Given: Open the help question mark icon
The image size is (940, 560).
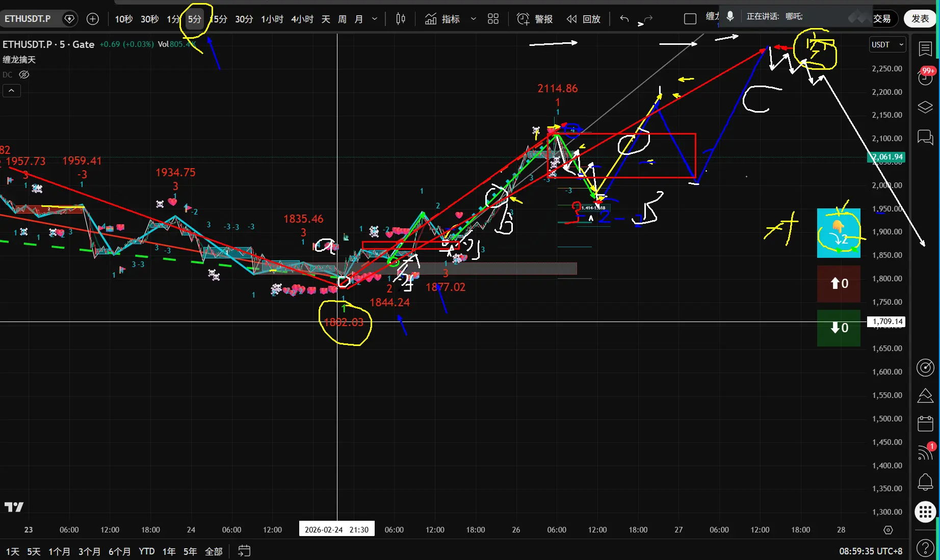Looking at the screenshot, I should [x=925, y=548].
